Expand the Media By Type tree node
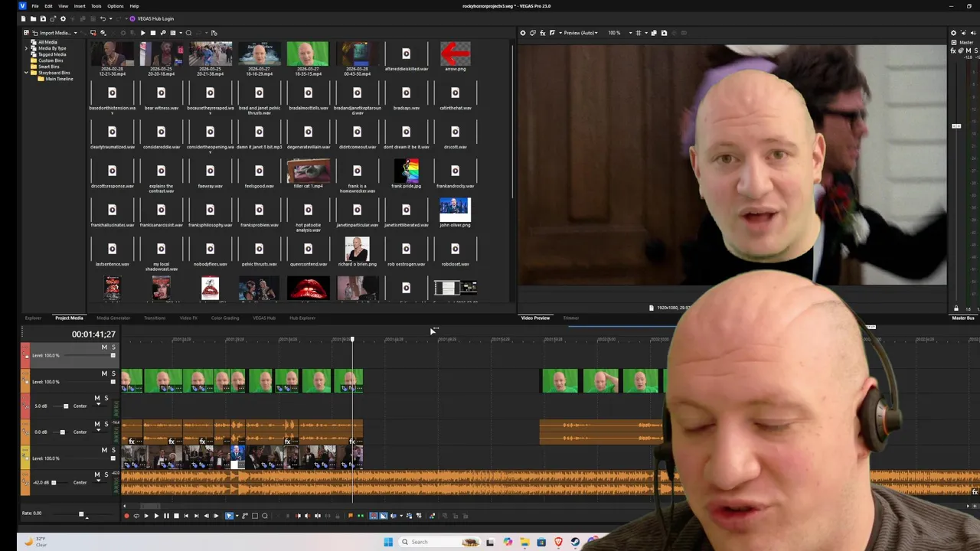 point(27,48)
